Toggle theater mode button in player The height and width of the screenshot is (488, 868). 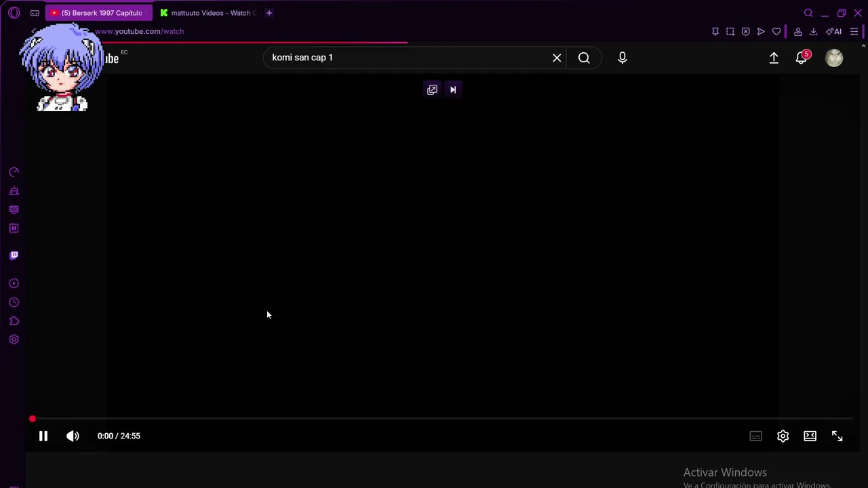[x=810, y=436]
